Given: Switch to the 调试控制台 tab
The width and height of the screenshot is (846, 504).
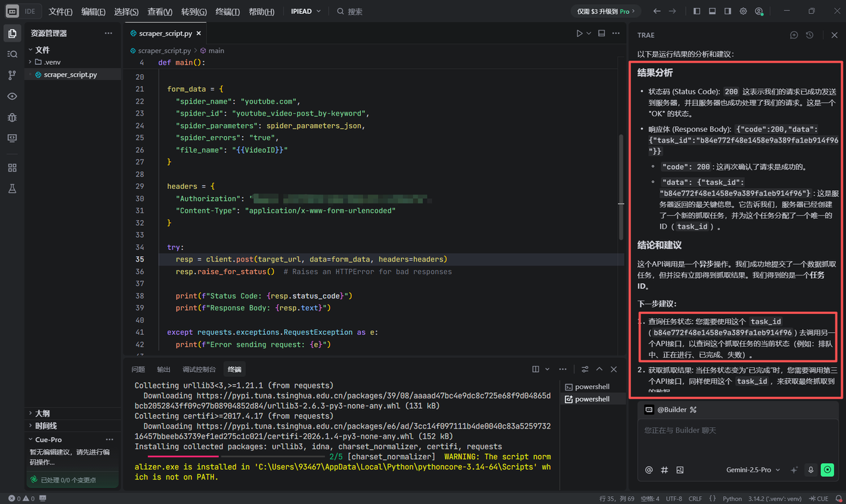Looking at the screenshot, I should [x=199, y=369].
